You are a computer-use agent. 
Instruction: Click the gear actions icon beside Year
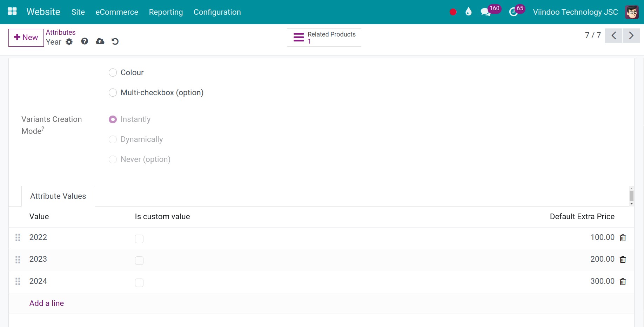(x=69, y=42)
